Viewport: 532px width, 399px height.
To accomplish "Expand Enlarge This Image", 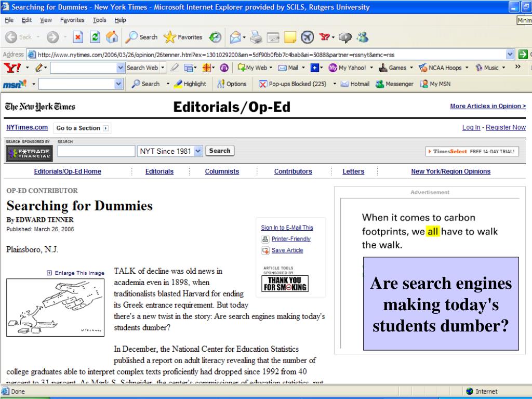I will pos(75,273).
